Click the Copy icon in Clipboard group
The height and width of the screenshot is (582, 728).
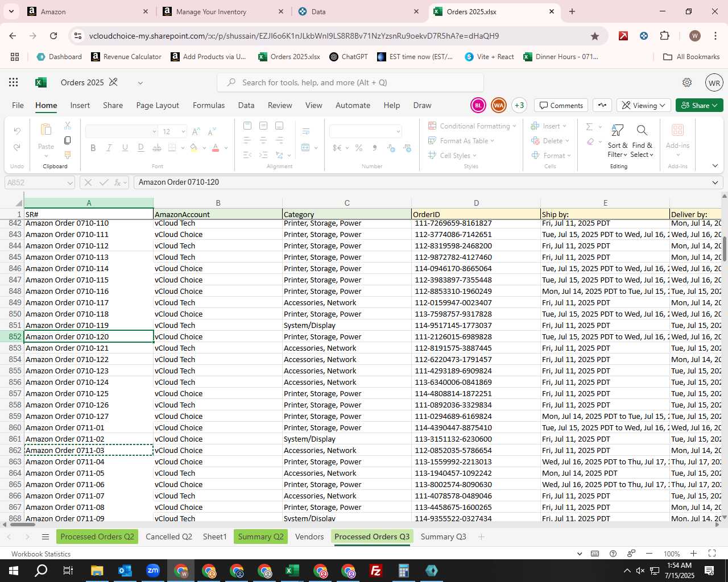click(x=68, y=140)
